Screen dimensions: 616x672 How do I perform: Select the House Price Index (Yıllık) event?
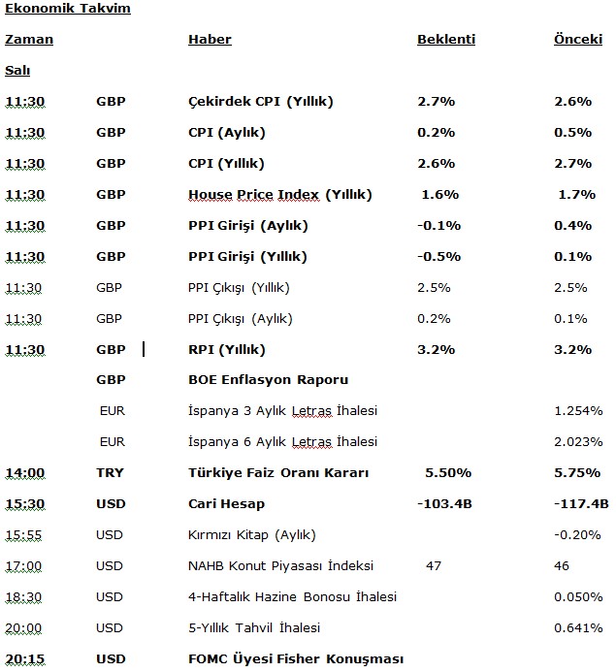pos(279,195)
